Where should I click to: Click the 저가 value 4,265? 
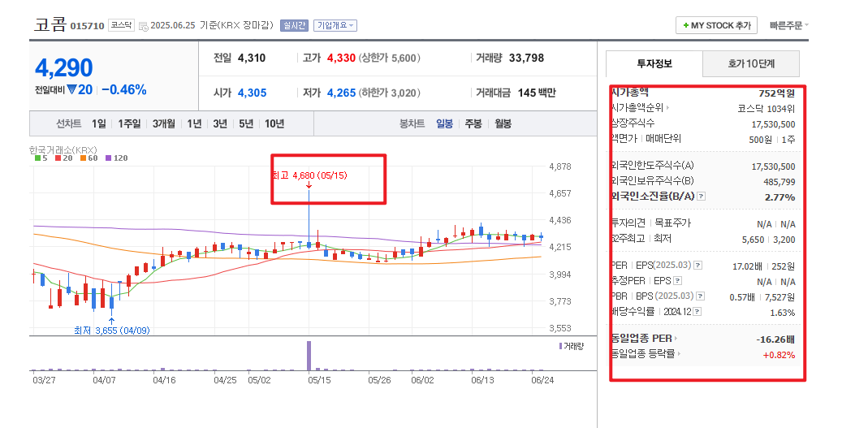(x=341, y=93)
